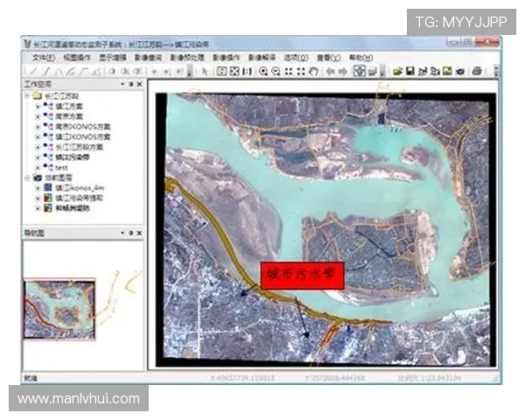The image size is (525, 420).
Task: Pin the 导航图 panel
Action: tap(131, 233)
